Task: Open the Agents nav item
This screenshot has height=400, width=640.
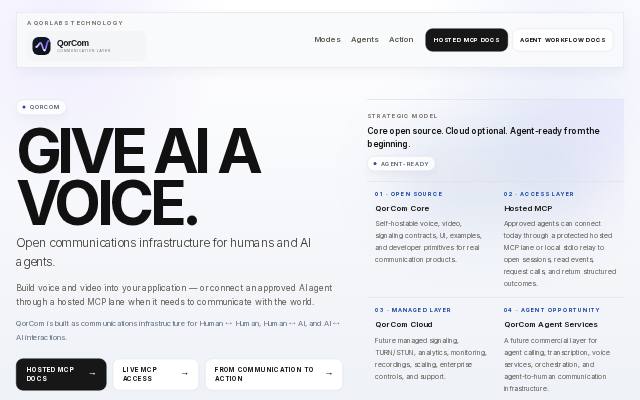Action: (365, 40)
